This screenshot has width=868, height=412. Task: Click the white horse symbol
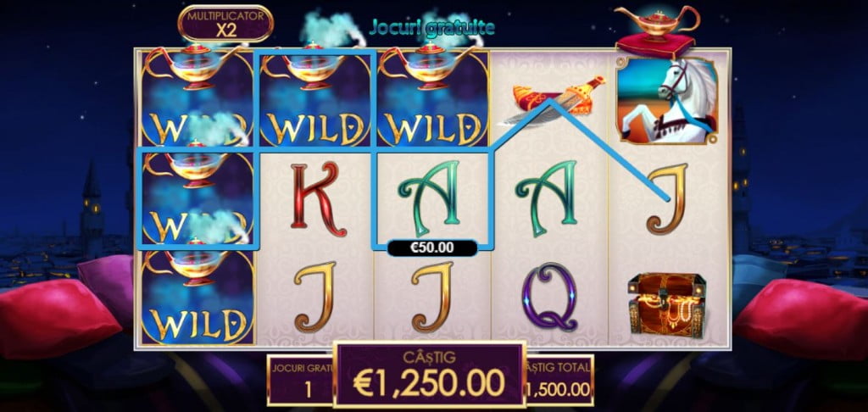pos(667,100)
